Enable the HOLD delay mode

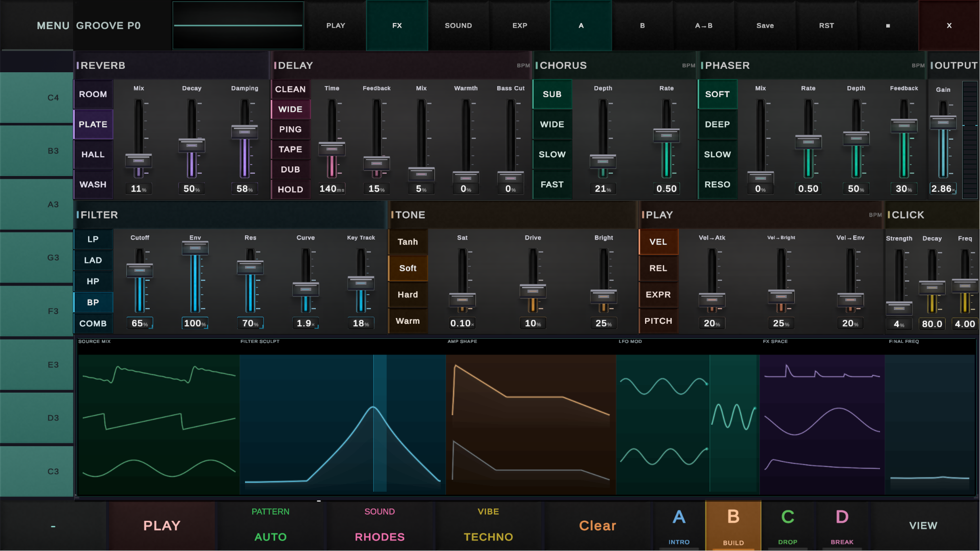click(x=290, y=189)
